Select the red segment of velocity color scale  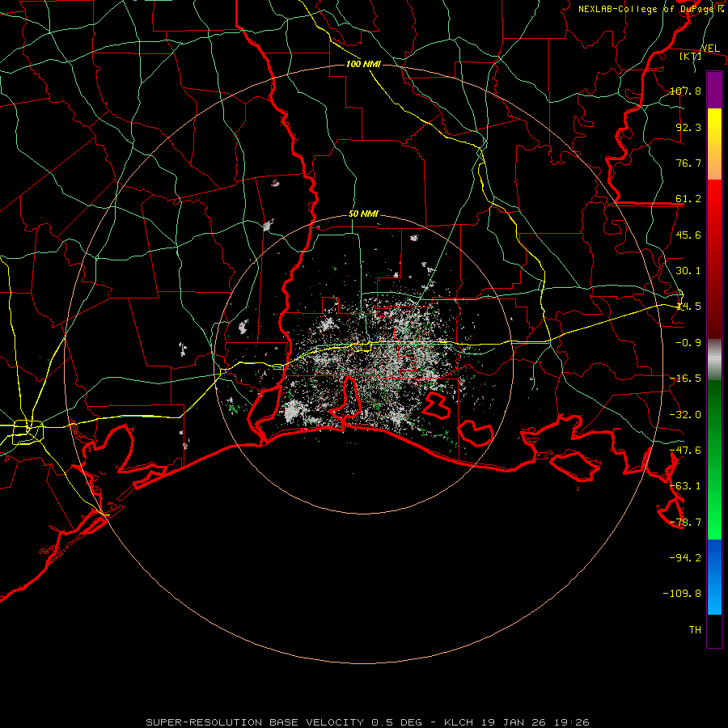[714, 259]
